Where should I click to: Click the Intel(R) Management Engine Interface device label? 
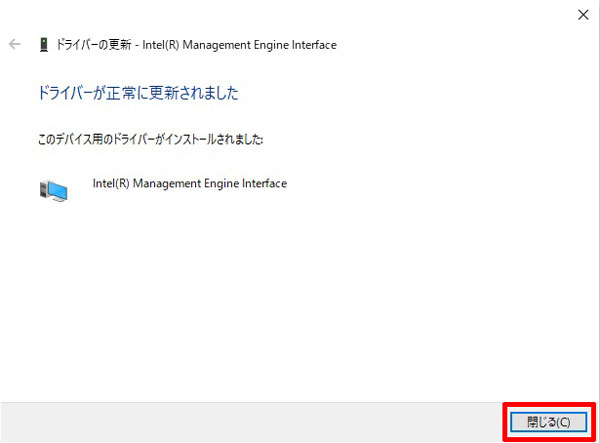189,184
